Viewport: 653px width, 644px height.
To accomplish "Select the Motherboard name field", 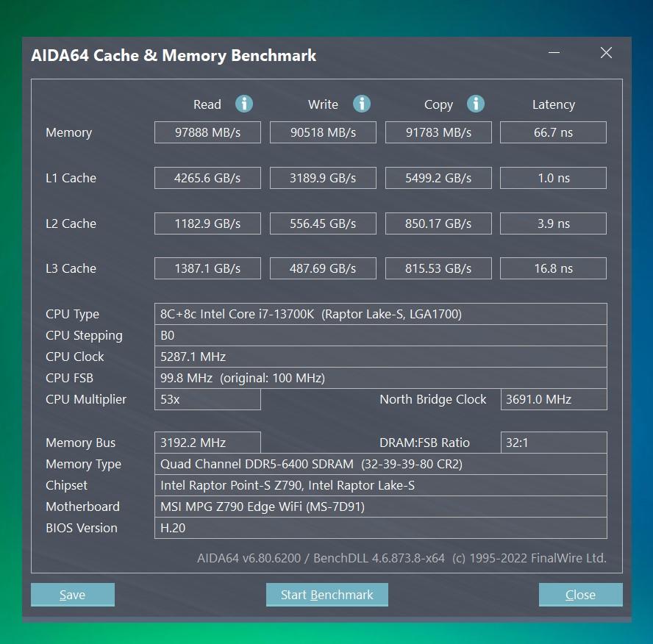I will pyautogui.click(x=381, y=507).
